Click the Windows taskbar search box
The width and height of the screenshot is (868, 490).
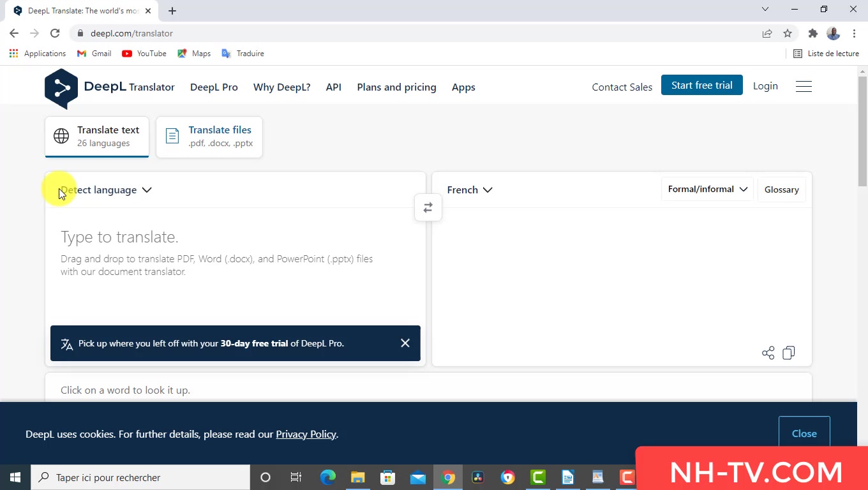[140, 477]
